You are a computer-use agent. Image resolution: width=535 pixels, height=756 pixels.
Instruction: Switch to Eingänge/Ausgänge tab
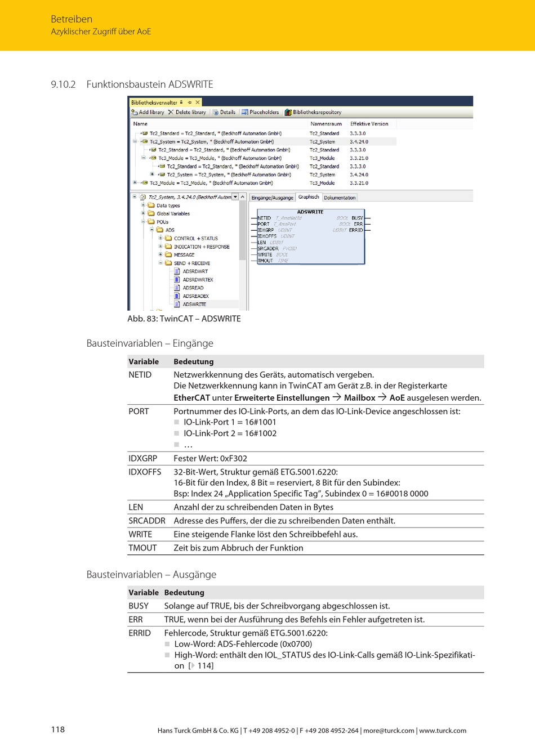(272, 198)
